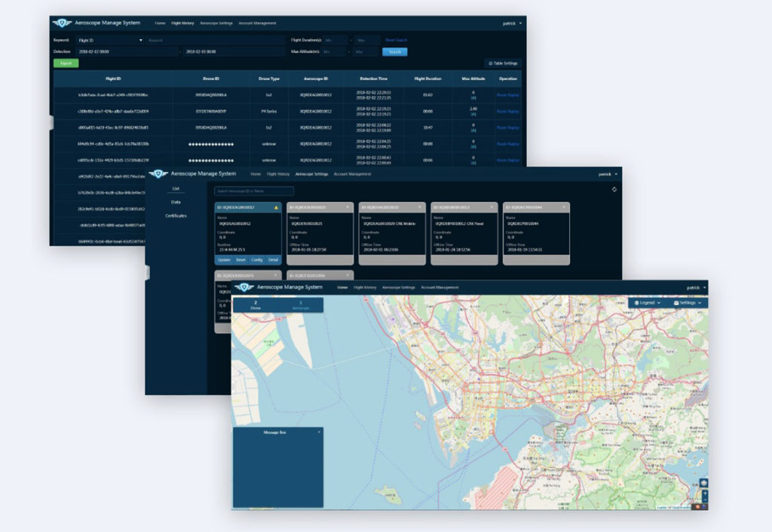Zoom in the map with plus button
The image size is (772, 532).
pos(705,493)
